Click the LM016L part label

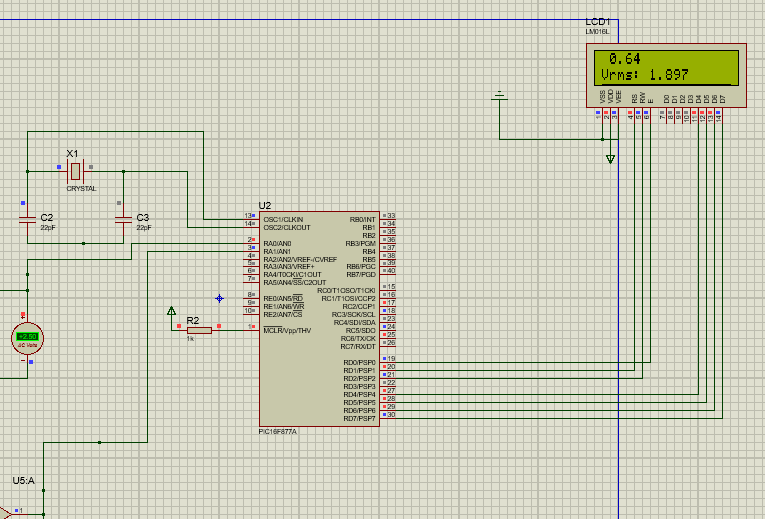coord(597,32)
